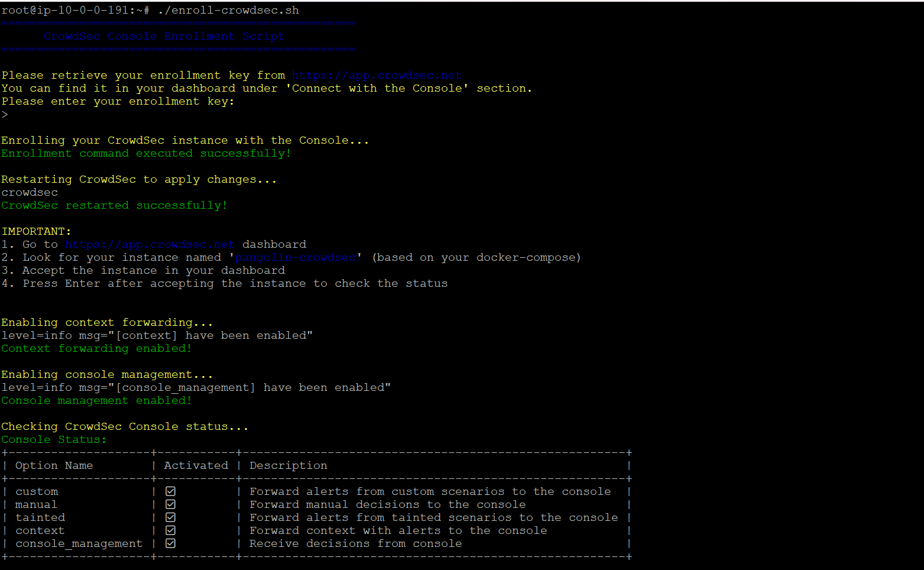Click the 'CrowdSec Console Enrollment Script' title
Screen dimensions: 924x570
(x=164, y=36)
